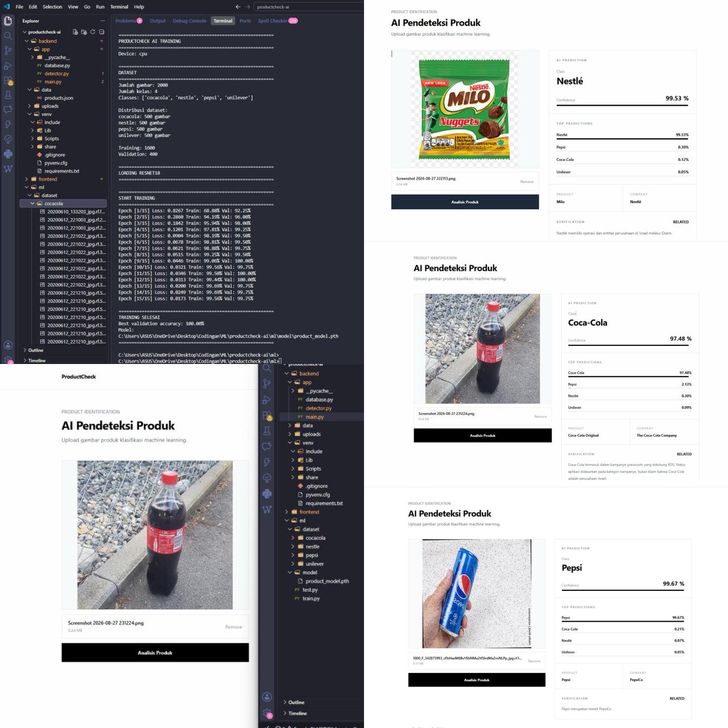The height and width of the screenshot is (728, 728).
Task: Open Search in the terminal VS Code window's activity bar
Action: coord(8,36)
